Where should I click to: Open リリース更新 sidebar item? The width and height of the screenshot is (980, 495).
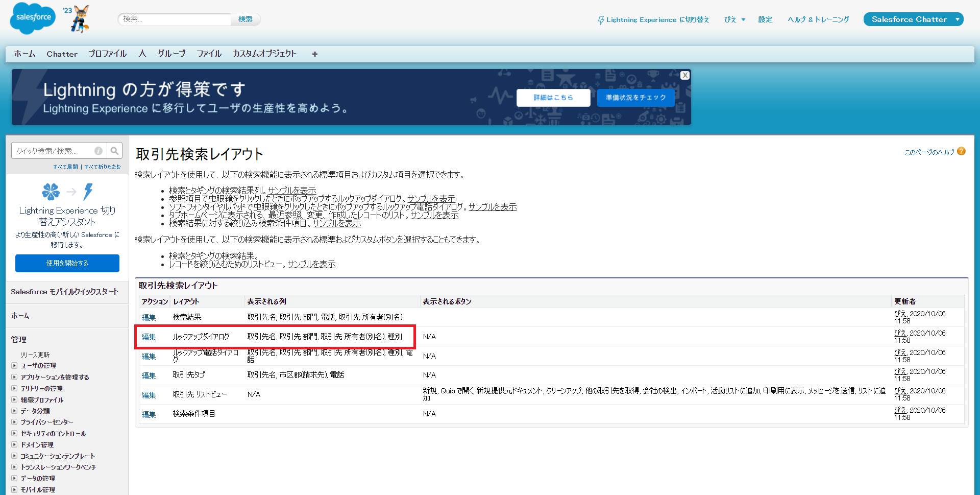tap(35, 355)
